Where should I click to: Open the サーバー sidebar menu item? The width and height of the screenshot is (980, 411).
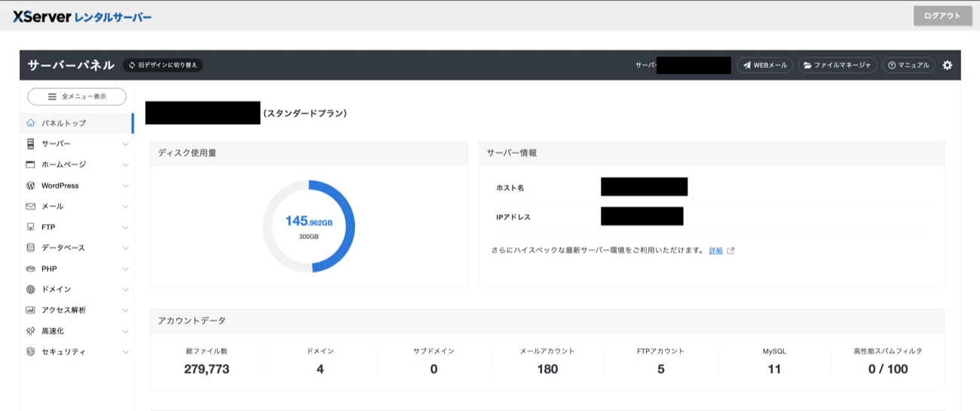[76, 143]
